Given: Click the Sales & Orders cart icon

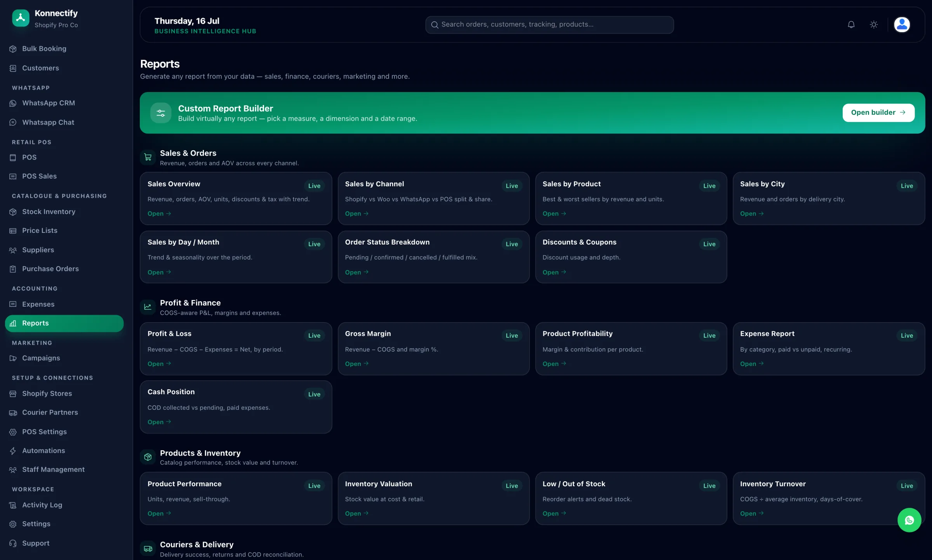Looking at the screenshot, I should point(148,157).
